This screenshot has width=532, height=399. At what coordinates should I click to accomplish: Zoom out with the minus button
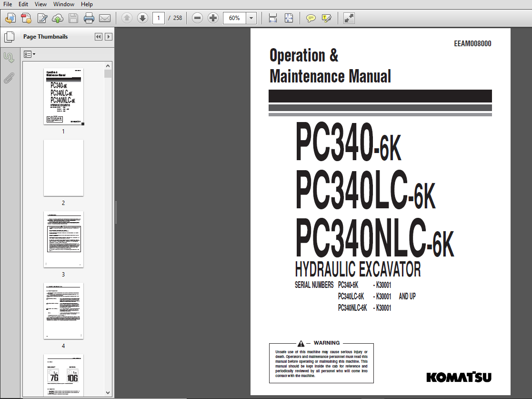pos(197,18)
